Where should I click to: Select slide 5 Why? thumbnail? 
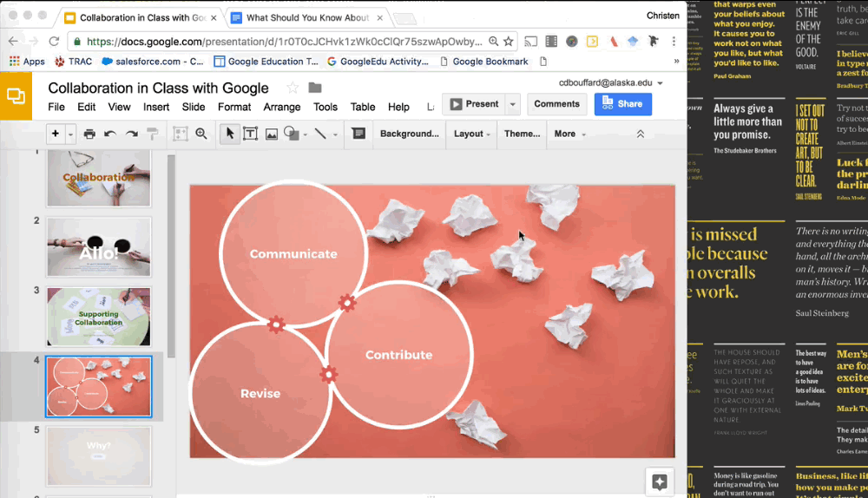click(99, 456)
